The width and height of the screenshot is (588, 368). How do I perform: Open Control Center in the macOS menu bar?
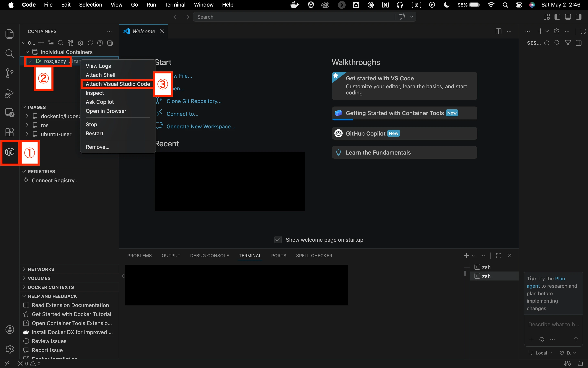[x=519, y=5]
